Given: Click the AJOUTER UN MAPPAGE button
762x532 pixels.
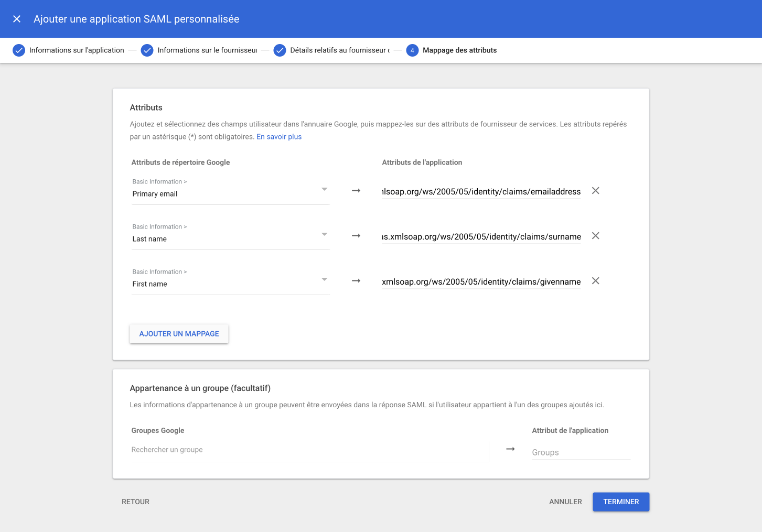Looking at the screenshot, I should [179, 334].
